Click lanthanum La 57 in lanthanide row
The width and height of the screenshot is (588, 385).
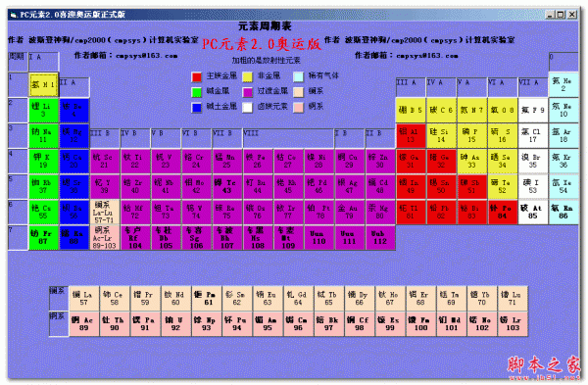tap(84, 299)
